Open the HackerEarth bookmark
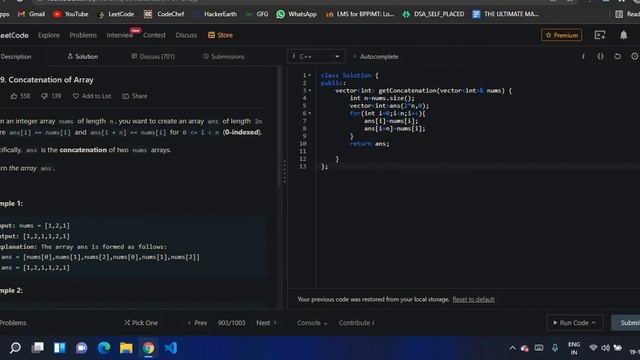The image size is (640, 360). click(215, 14)
